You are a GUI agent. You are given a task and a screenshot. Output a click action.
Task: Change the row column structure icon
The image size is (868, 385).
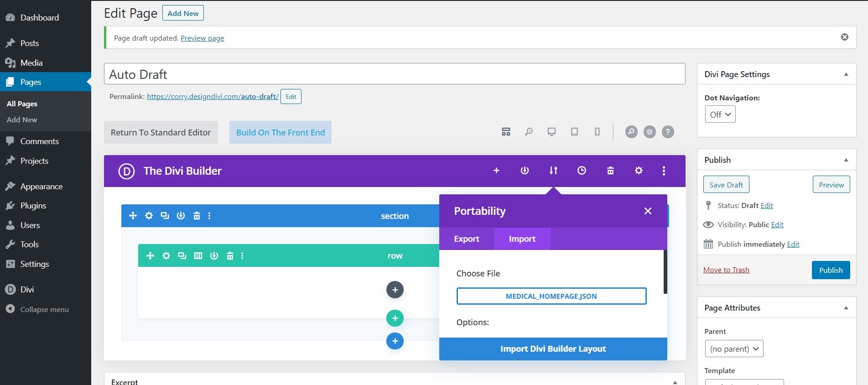pos(198,256)
